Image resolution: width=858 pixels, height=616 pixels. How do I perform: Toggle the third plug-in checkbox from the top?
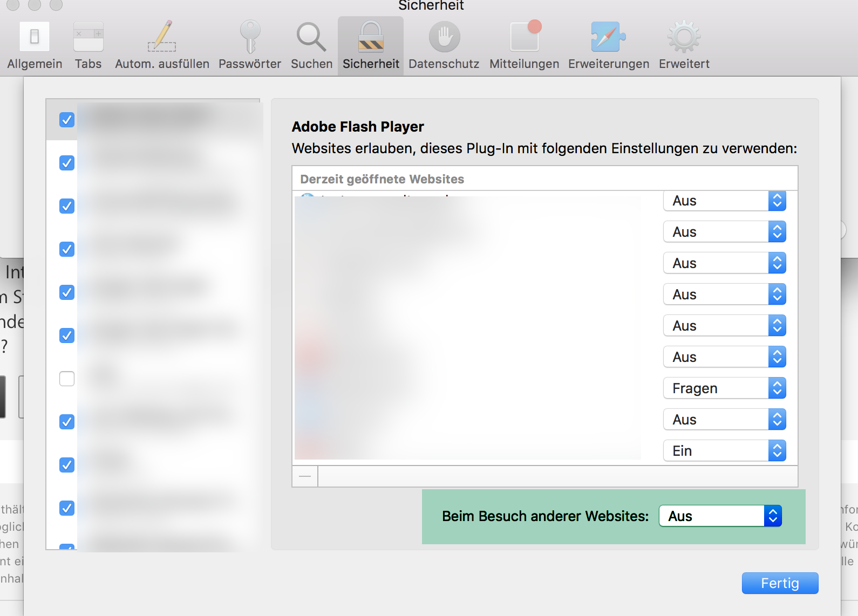pos(67,206)
